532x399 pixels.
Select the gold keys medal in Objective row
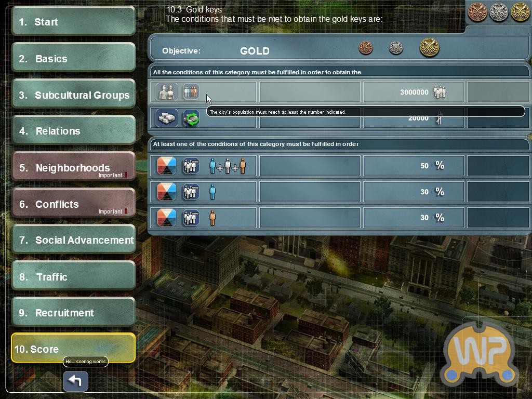[x=429, y=47]
